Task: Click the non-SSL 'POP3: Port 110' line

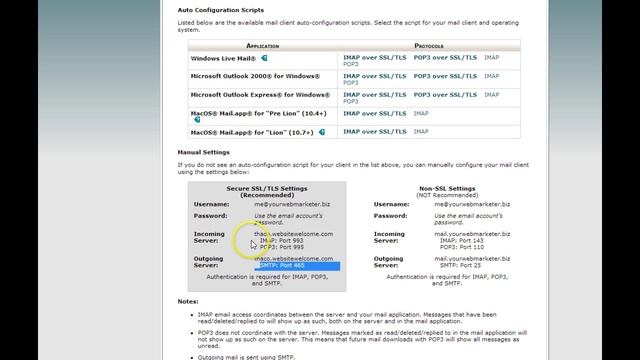Action: [462, 247]
